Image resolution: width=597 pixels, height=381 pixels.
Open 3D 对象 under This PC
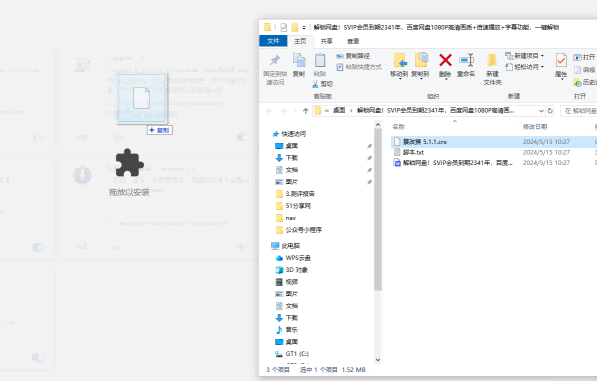[x=297, y=270]
